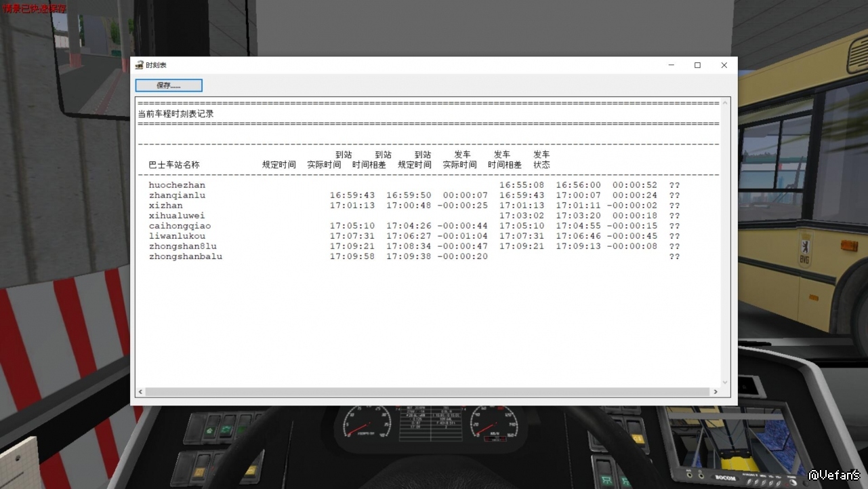
Task: Click the arrival difference -00:00:47
Action: (463, 246)
